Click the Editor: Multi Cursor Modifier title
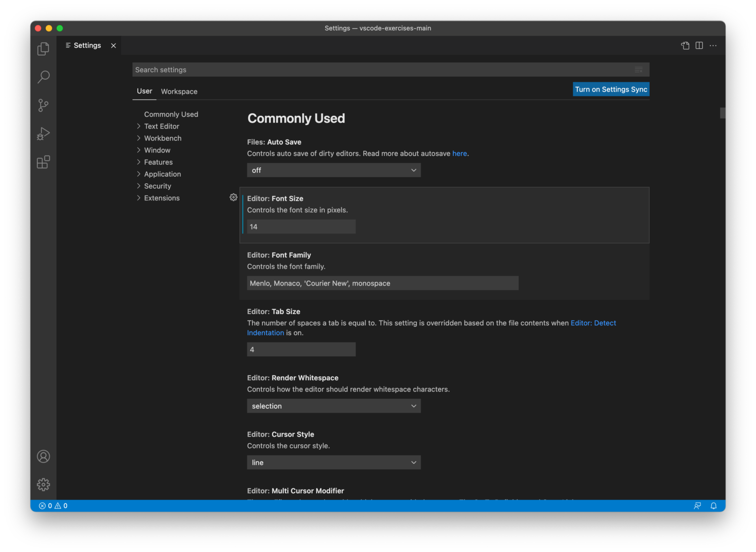 click(x=295, y=491)
